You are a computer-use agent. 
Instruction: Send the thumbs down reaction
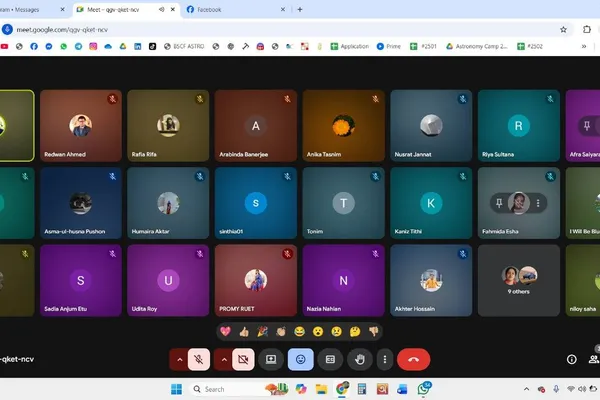(x=373, y=331)
